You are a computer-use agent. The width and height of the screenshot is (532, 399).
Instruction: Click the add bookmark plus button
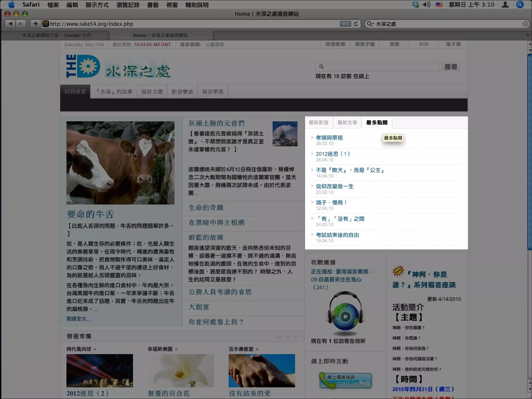pyautogui.click(x=36, y=24)
